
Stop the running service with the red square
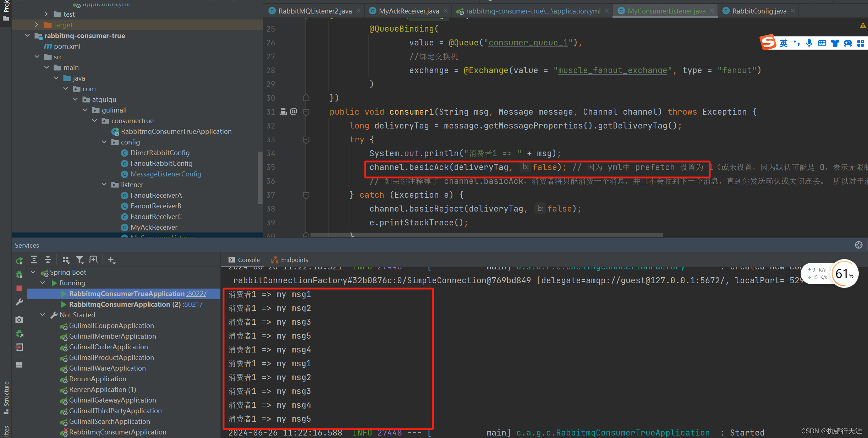[x=20, y=288]
